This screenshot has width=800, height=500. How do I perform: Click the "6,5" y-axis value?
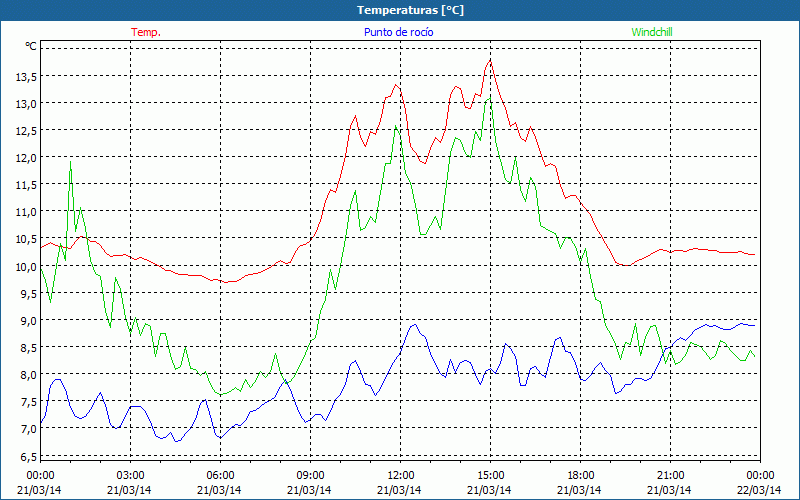pyautogui.click(x=28, y=456)
